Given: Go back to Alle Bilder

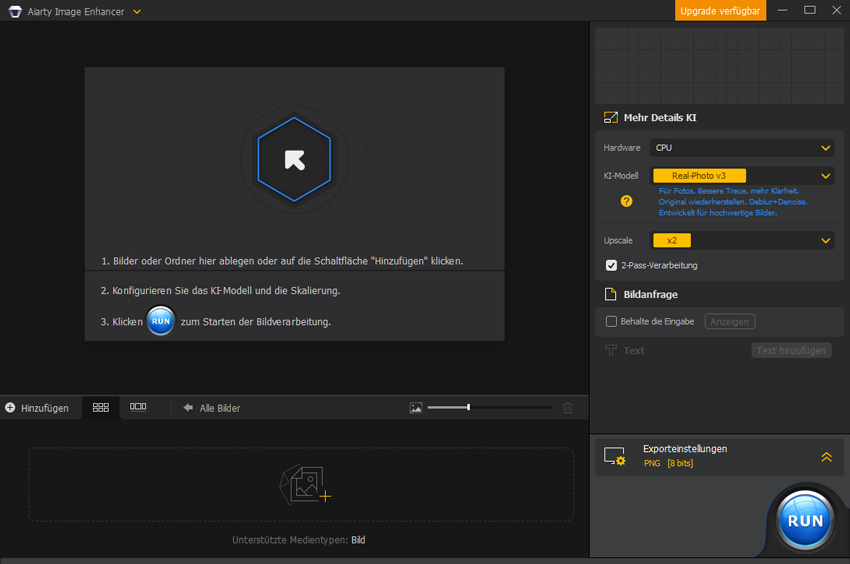Looking at the screenshot, I should coord(211,408).
